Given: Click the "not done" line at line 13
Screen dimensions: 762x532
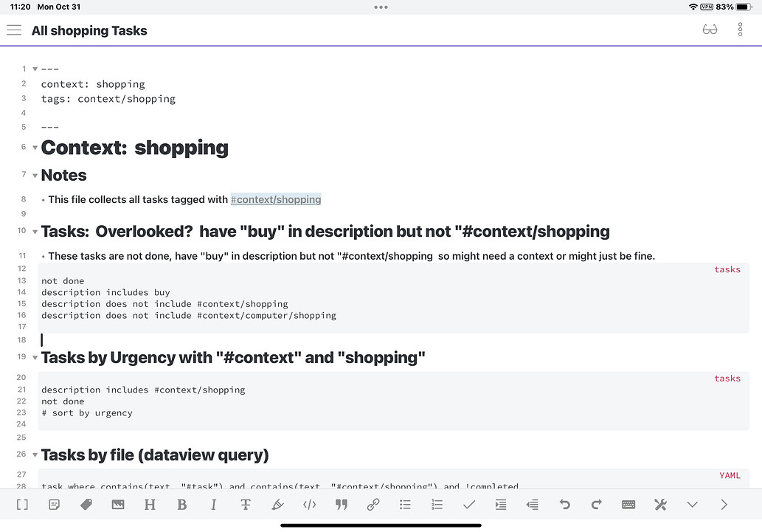Looking at the screenshot, I should coord(63,281).
